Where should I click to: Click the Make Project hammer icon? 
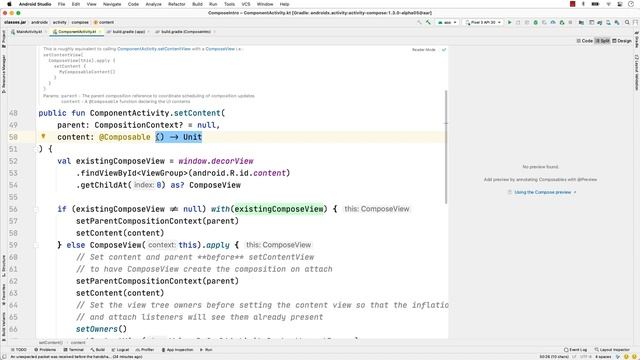pos(428,22)
